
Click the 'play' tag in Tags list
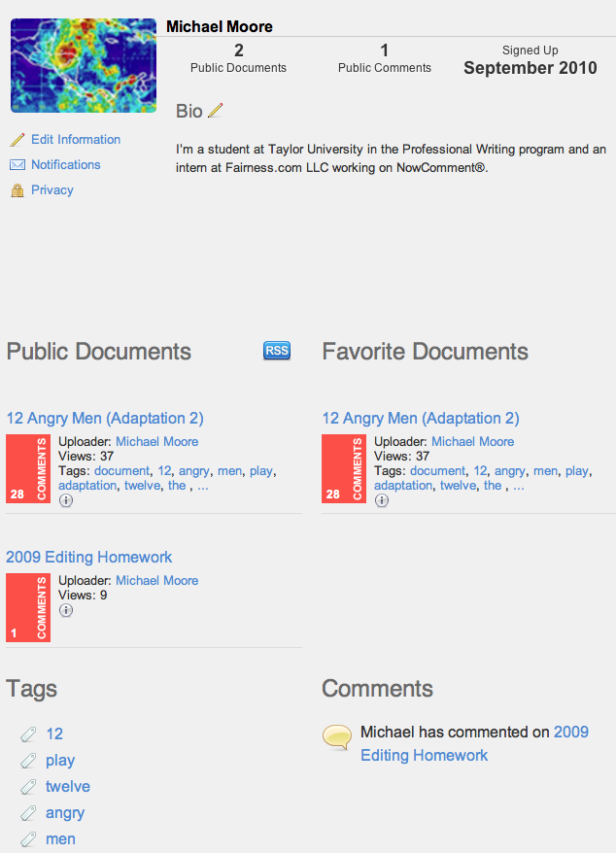click(x=60, y=761)
